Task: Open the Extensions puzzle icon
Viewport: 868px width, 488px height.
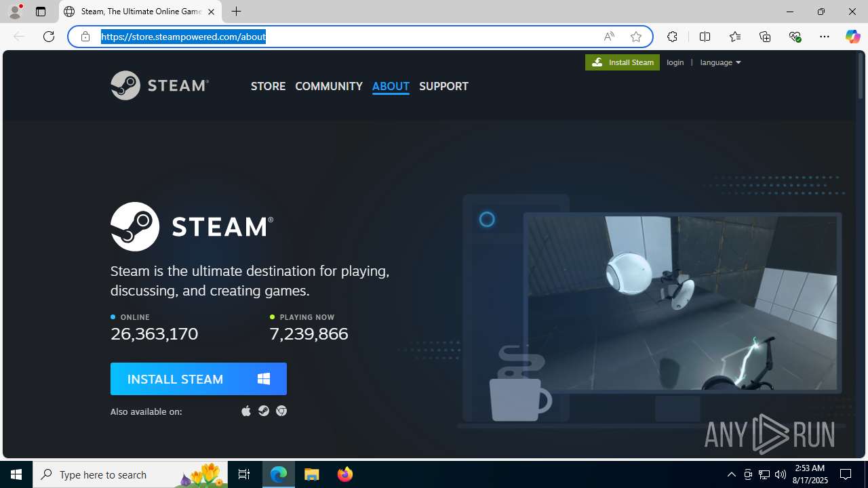Action: (672, 37)
